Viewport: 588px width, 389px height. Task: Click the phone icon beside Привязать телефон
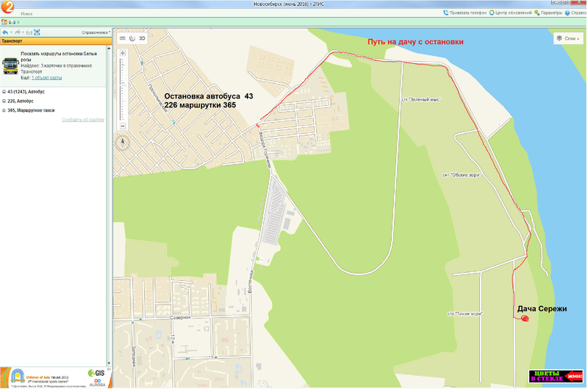tap(446, 13)
